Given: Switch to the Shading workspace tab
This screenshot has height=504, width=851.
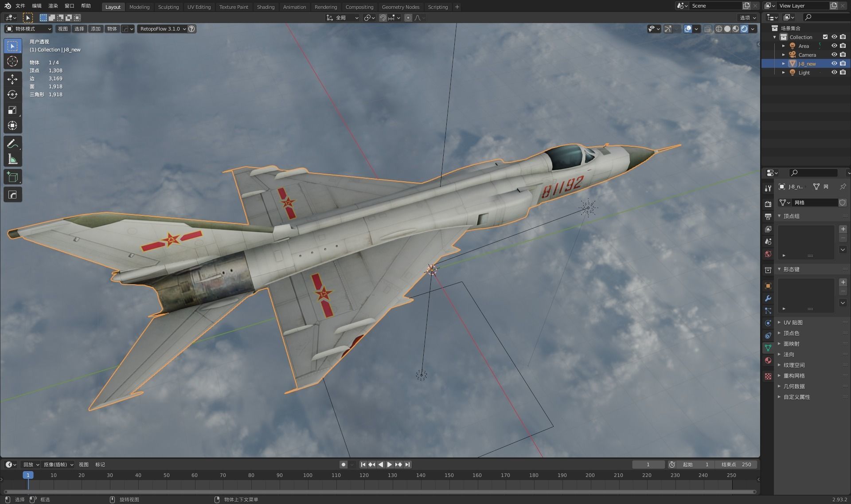Looking at the screenshot, I should coord(265,7).
